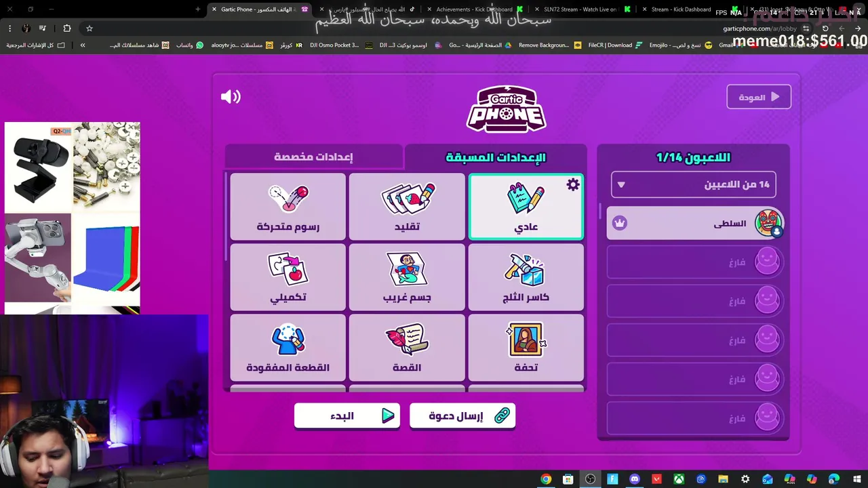
Task: Click the phone gimbal product thumbnail
Action: [38, 258]
